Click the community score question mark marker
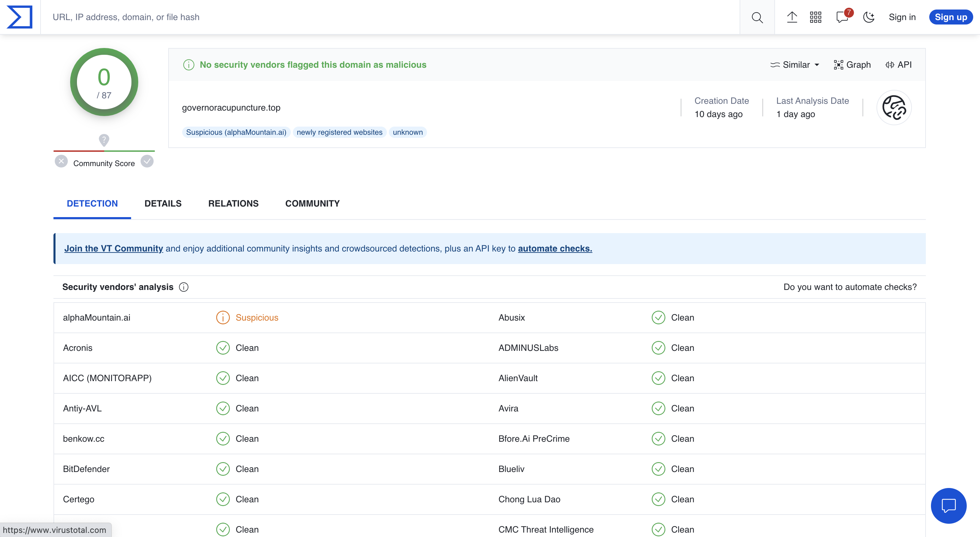Viewport: 980px width, 537px height. click(x=104, y=140)
